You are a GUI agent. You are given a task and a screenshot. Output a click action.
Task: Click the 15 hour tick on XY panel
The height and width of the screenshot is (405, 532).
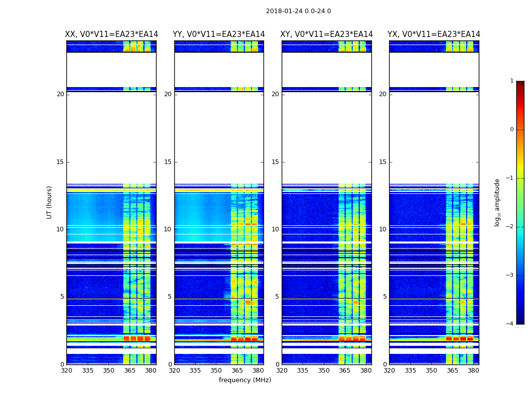click(275, 162)
